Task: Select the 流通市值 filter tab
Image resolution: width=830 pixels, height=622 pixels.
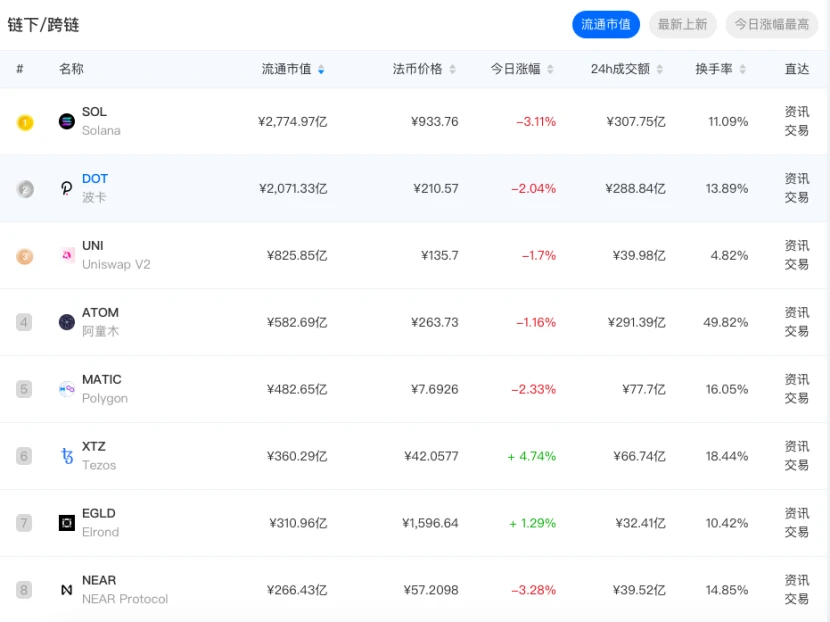Action: click(x=606, y=24)
